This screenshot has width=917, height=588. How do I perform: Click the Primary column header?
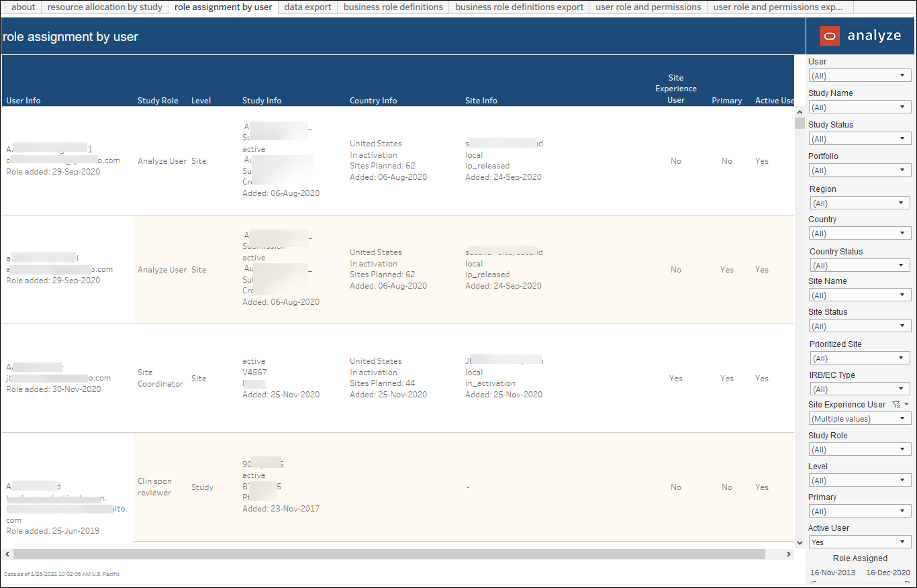[727, 101]
